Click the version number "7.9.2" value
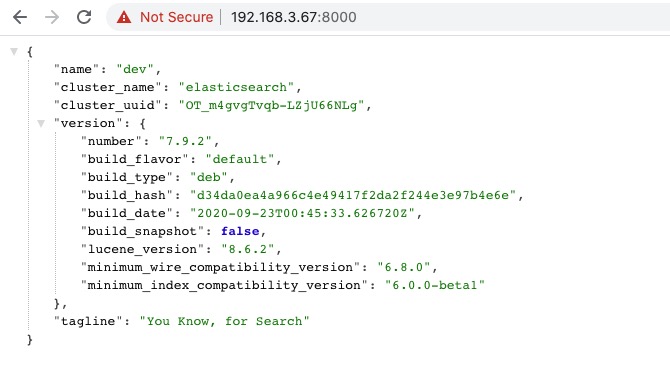The image size is (670, 384). pyautogui.click(x=185, y=141)
